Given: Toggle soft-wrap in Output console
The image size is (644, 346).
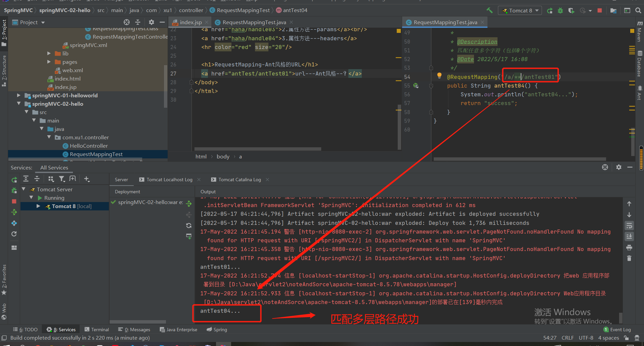Looking at the screenshot, I should tap(629, 226).
